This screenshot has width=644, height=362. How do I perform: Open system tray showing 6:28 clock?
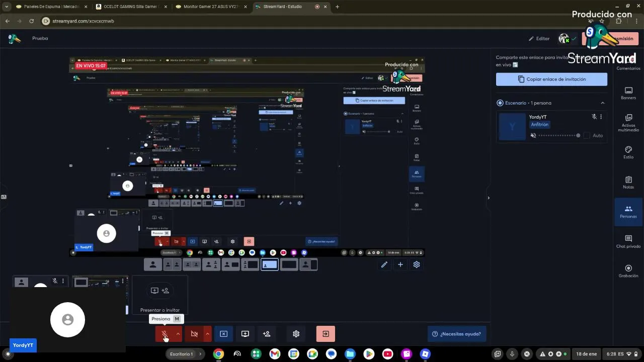(622, 354)
